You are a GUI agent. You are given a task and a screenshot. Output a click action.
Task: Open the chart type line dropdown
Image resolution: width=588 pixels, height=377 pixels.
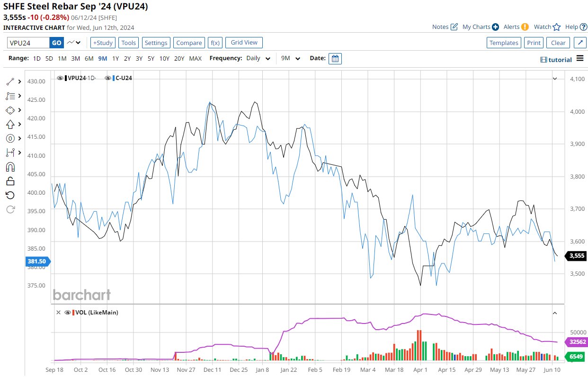[74, 43]
